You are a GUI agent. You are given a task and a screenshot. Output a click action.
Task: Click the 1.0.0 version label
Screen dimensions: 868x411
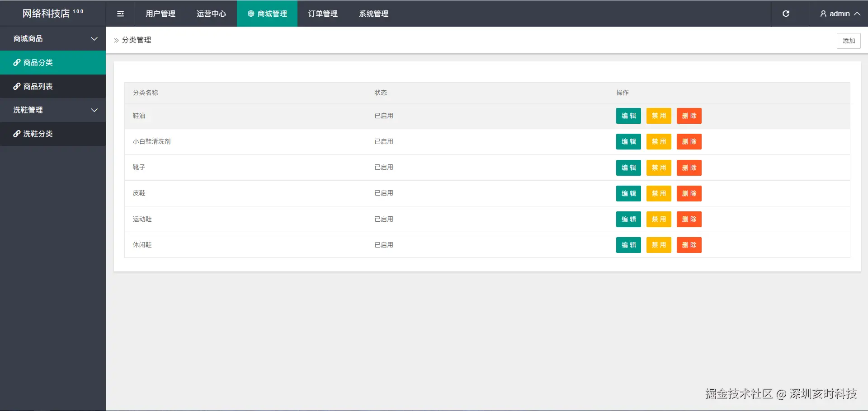coord(78,11)
